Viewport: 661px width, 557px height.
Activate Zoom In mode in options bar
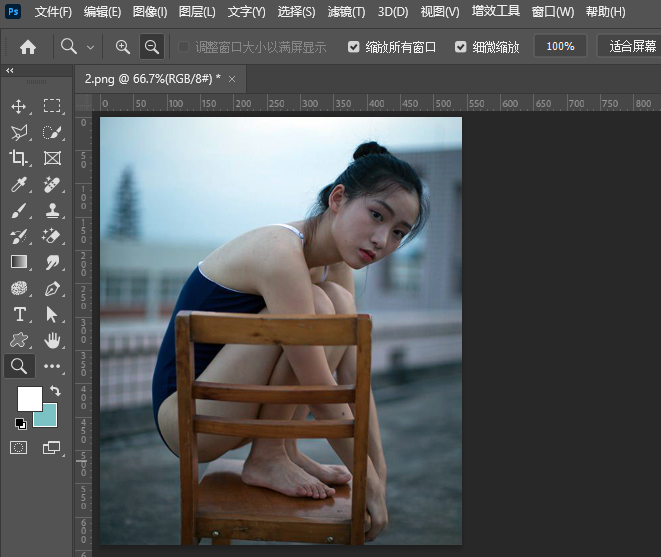click(x=123, y=46)
